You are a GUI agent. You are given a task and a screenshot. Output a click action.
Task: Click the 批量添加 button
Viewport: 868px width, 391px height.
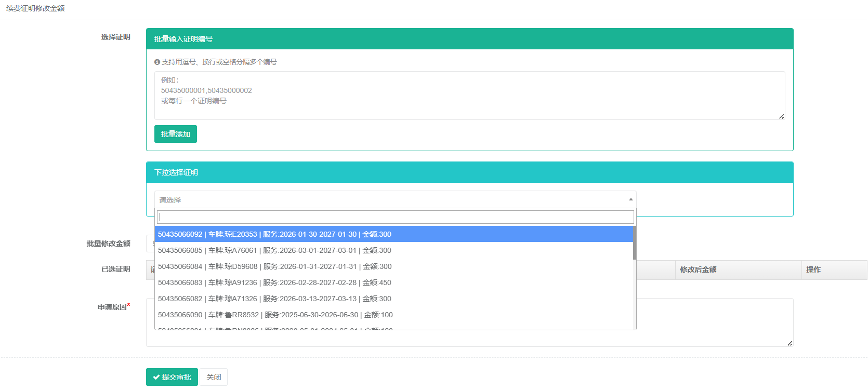175,134
